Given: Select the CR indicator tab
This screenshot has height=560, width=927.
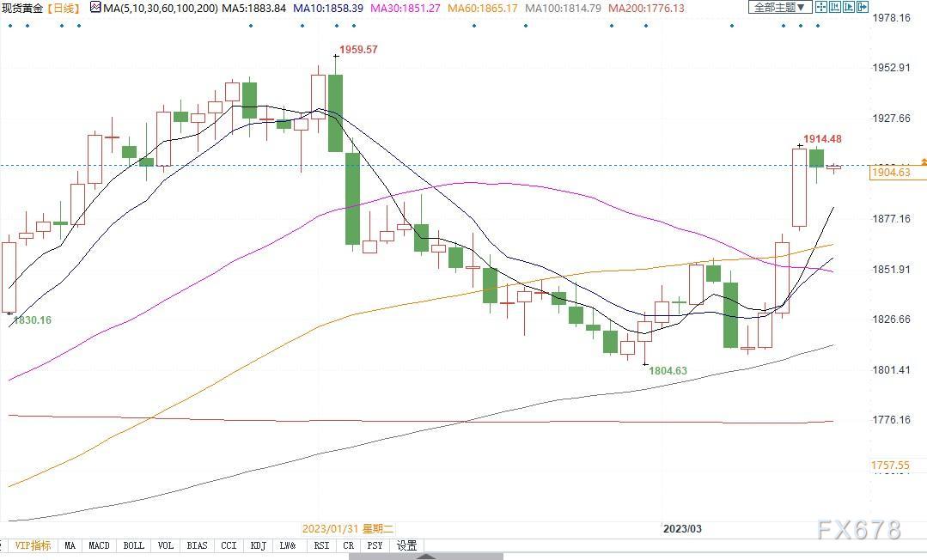Looking at the screenshot, I should tap(348, 545).
